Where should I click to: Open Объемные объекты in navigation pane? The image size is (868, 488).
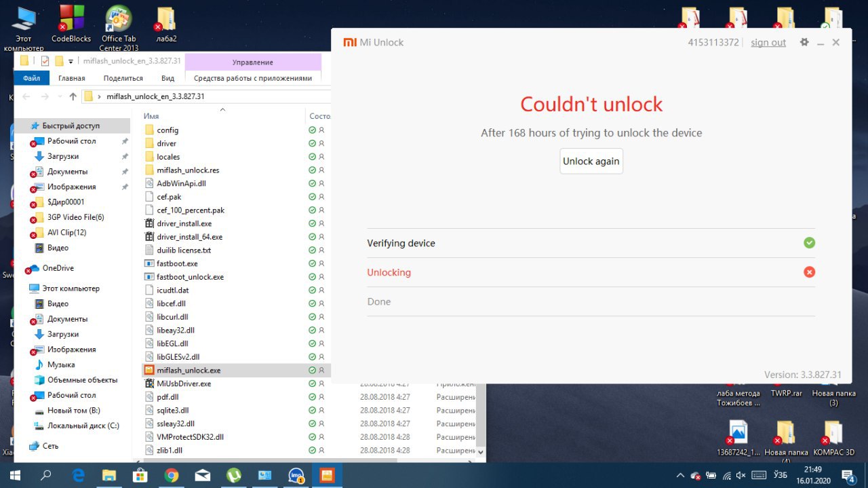pyautogui.click(x=82, y=380)
